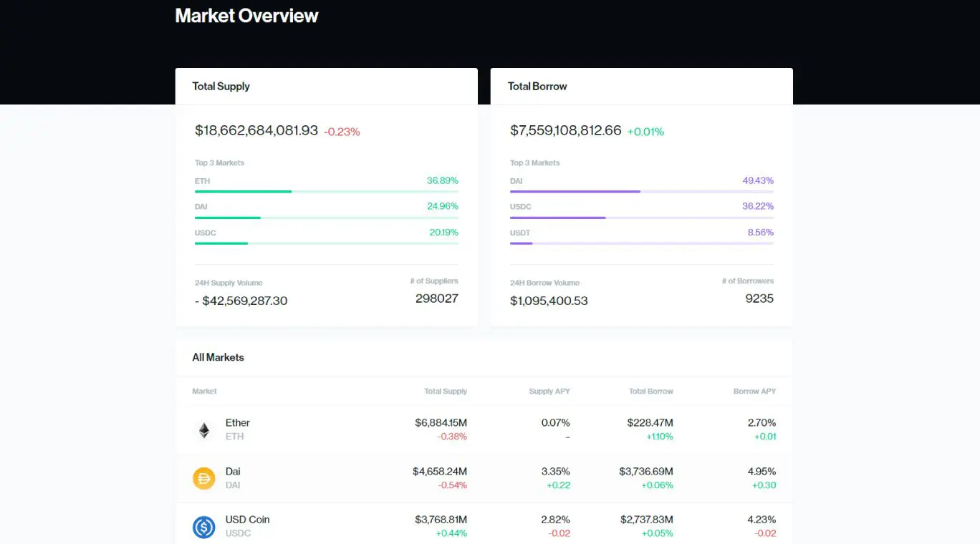The image size is (980, 544).
Task: Sort by the Borrow APY column header
Action: coord(754,392)
